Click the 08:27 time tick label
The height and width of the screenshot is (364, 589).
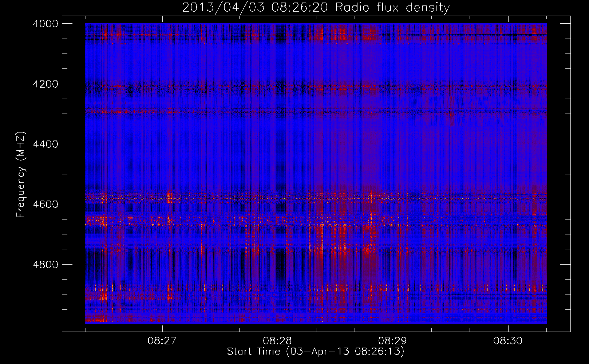[x=162, y=341]
